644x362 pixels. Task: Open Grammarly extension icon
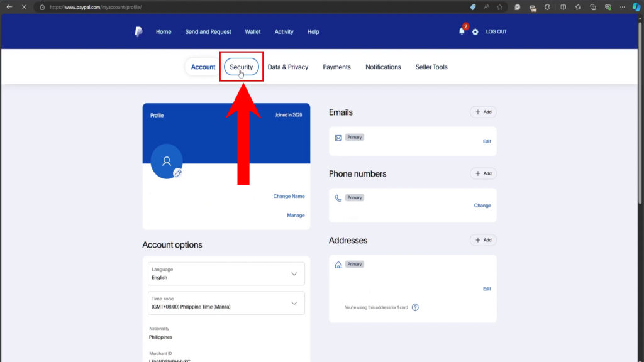tap(518, 7)
